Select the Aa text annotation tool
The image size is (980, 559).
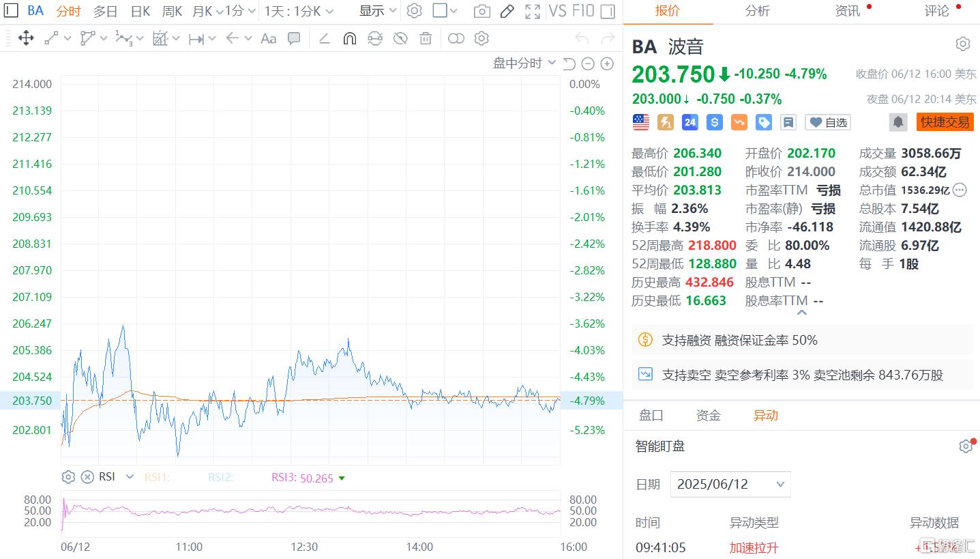[x=269, y=38]
